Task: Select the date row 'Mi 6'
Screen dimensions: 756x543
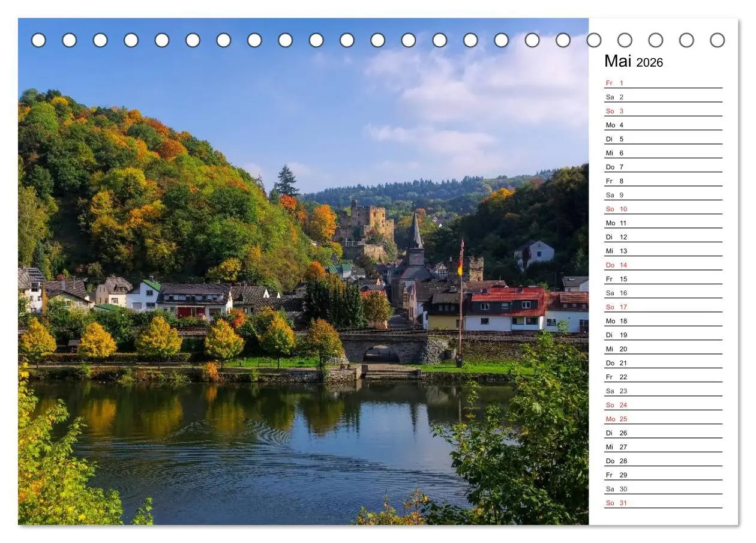Action: [663, 153]
